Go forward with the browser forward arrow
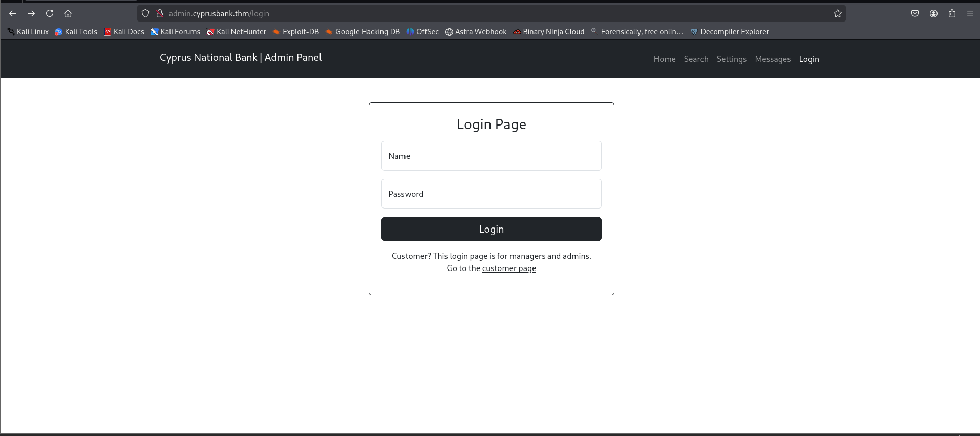 point(31,14)
